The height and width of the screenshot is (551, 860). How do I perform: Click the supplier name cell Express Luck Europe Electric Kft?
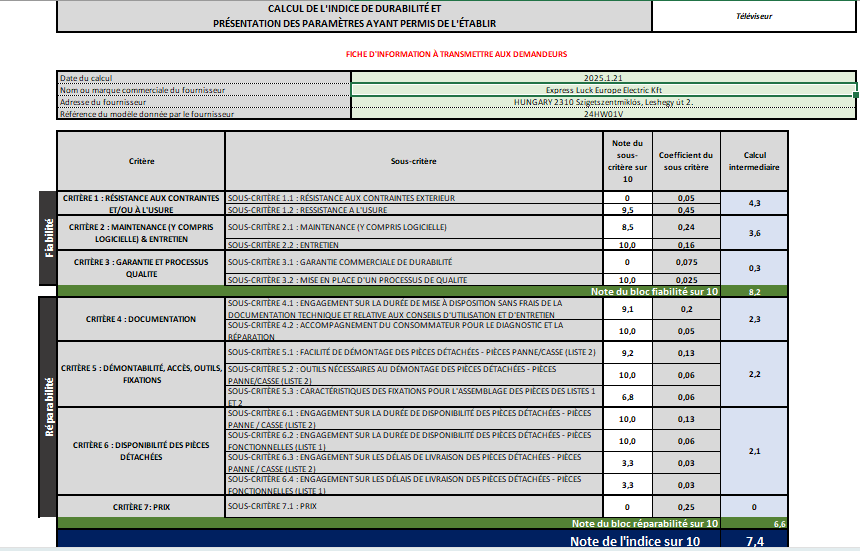point(603,90)
